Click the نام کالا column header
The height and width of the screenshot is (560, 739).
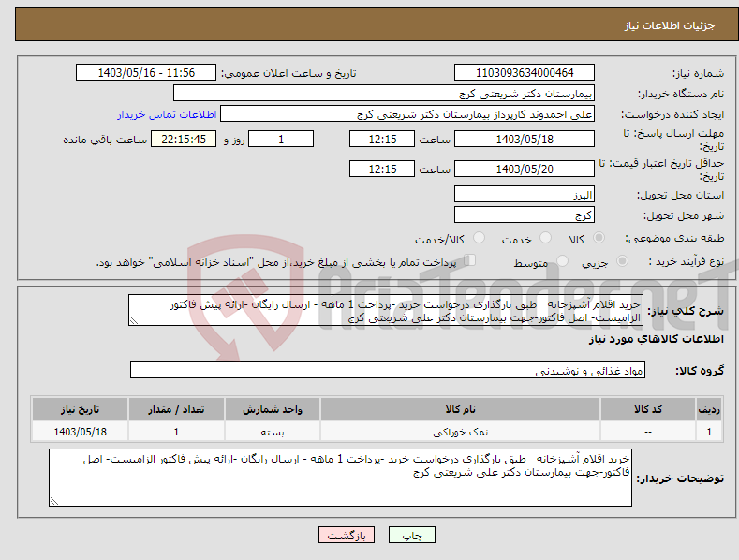click(x=460, y=409)
